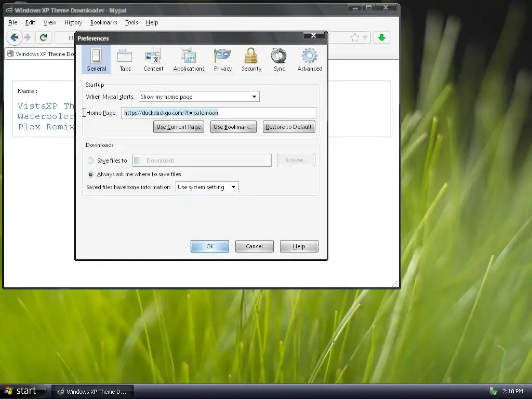Click Use Current Page button
This screenshot has width=532, height=399.
(179, 127)
